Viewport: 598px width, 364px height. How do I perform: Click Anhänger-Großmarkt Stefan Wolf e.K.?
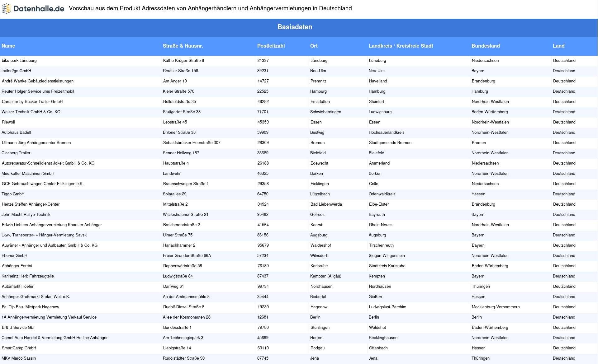pyautogui.click(x=36, y=297)
